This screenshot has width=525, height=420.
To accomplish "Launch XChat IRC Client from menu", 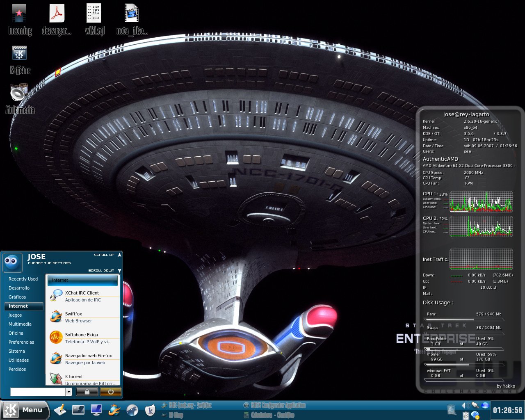I will click(x=84, y=296).
